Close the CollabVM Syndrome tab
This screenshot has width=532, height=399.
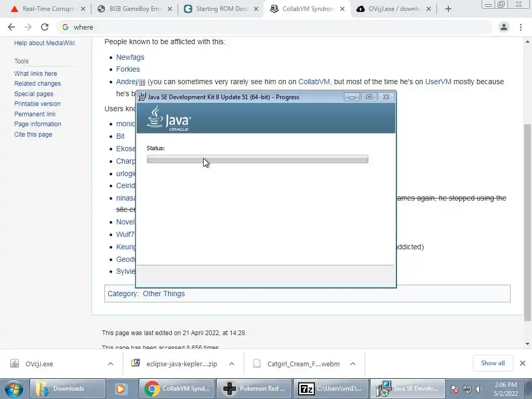coord(342,9)
